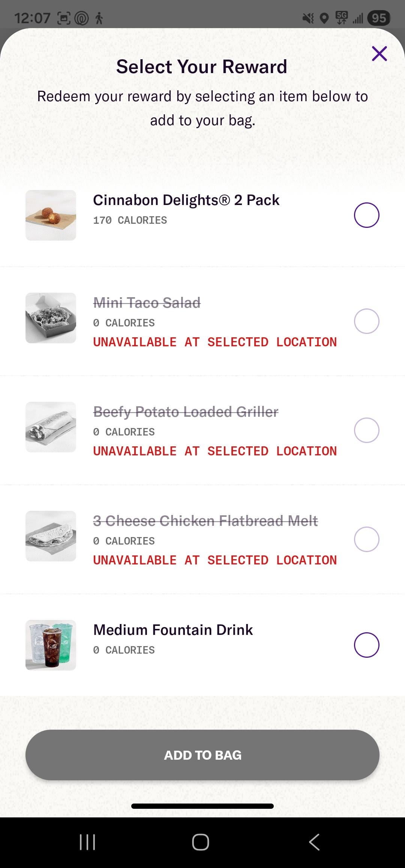The height and width of the screenshot is (868, 405).
Task: Select Cinnabon Delights 2 Pack radio button
Action: 366,215
